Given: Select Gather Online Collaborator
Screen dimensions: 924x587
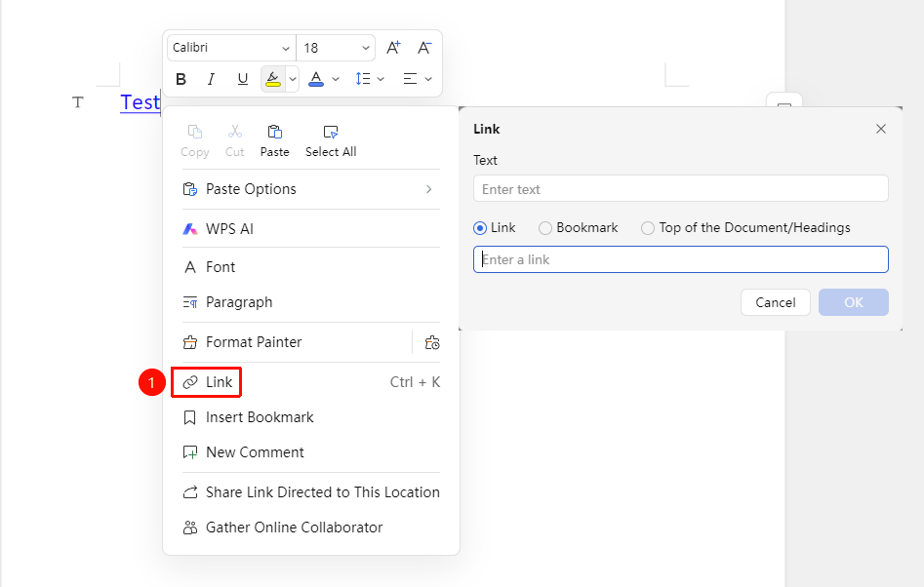Looking at the screenshot, I should (x=310, y=528).
